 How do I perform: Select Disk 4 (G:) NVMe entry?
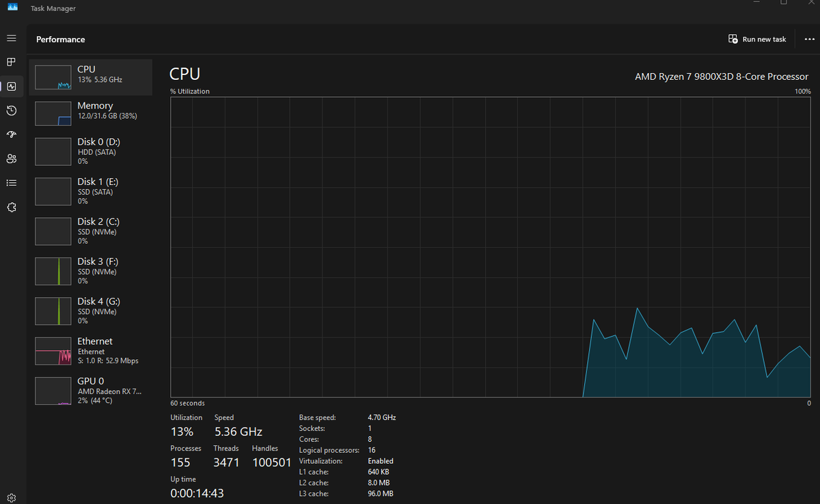tap(91, 311)
